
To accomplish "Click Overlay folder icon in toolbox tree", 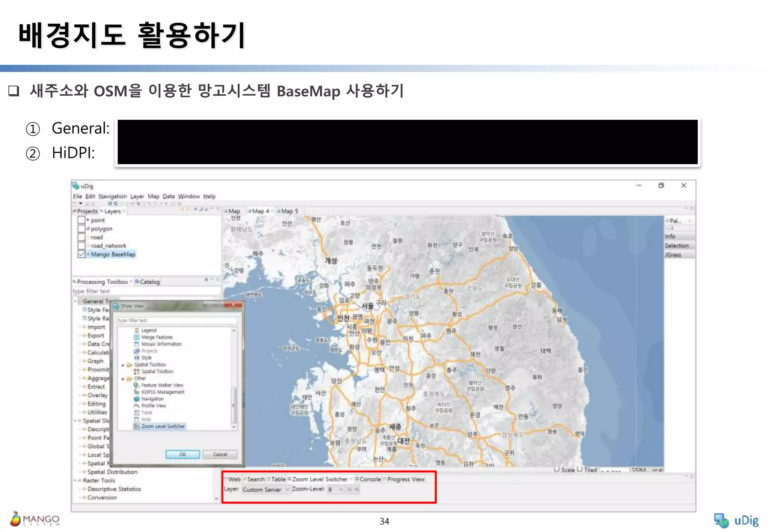I will 84,395.
